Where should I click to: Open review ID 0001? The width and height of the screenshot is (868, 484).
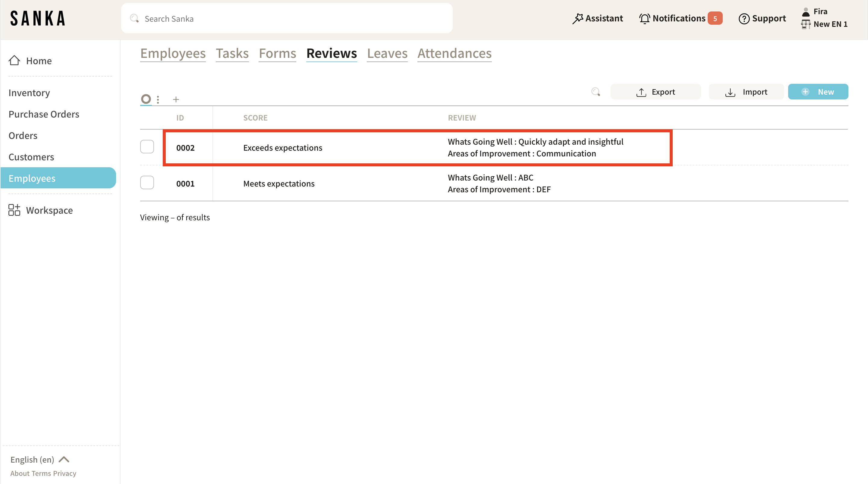click(185, 183)
